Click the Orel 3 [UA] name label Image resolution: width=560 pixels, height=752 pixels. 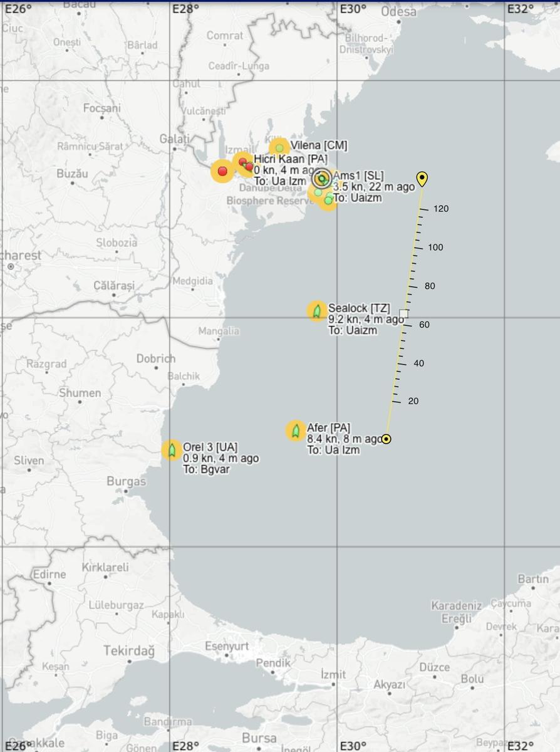pyautogui.click(x=210, y=447)
